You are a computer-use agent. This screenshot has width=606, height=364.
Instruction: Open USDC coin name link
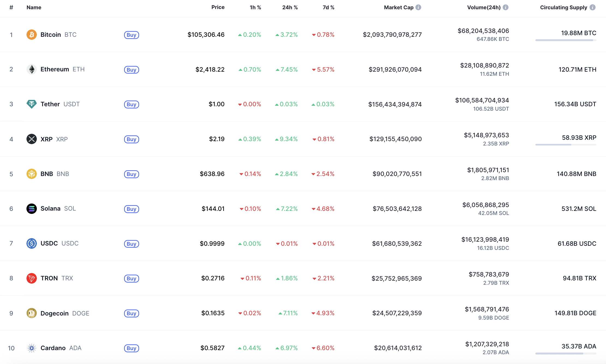click(x=49, y=243)
